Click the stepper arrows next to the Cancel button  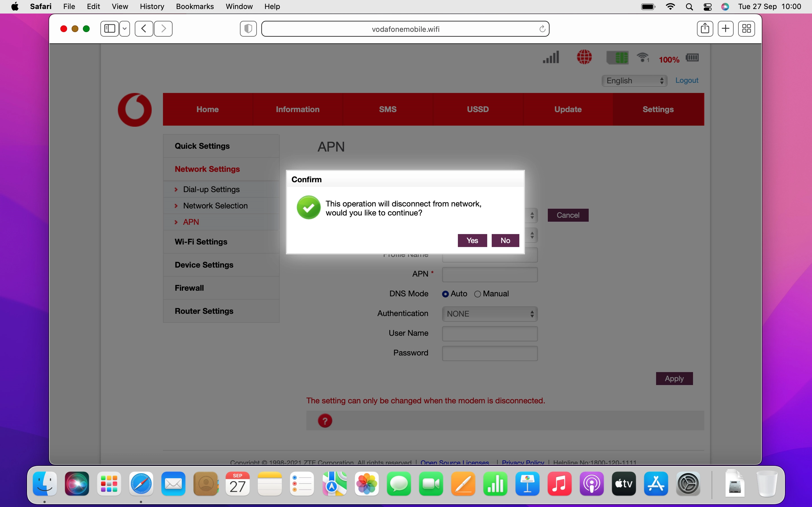532,215
